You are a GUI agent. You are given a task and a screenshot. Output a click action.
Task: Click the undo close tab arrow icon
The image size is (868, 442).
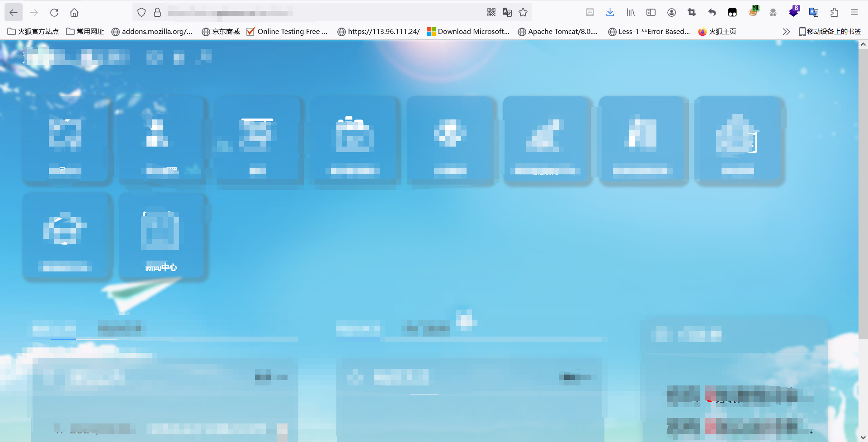pyautogui.click(x=712, y=13)
